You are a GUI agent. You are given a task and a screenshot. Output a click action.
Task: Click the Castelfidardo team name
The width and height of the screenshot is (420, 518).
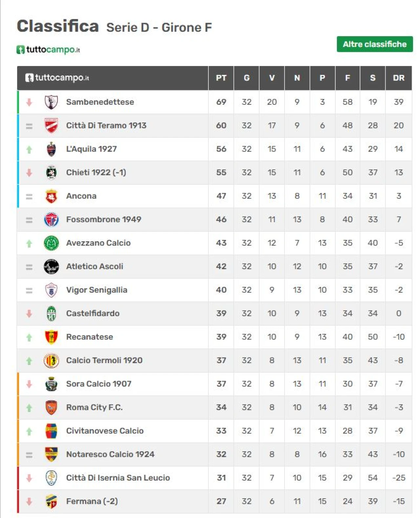tap(93, 313)
